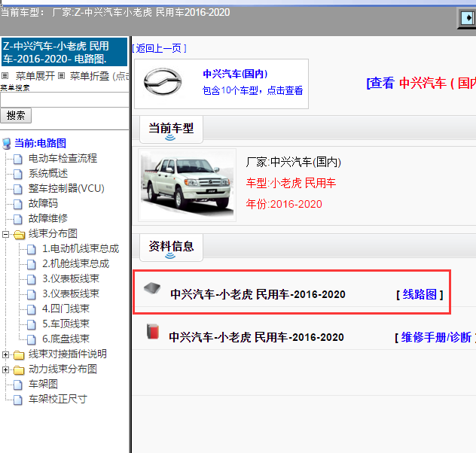Viewport: 476px width, 453px height.
Task: Click the gray chip icon of 线路图 row
Action: coord(152,288)
